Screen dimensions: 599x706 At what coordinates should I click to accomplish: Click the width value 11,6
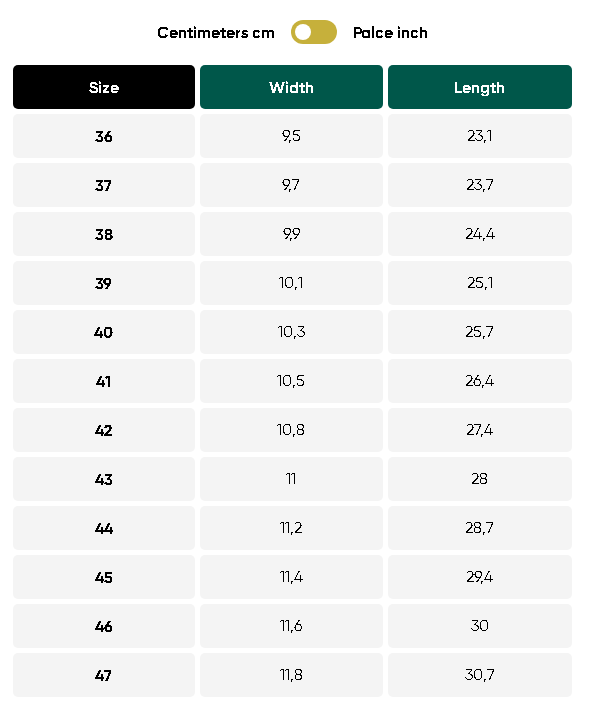291,626
